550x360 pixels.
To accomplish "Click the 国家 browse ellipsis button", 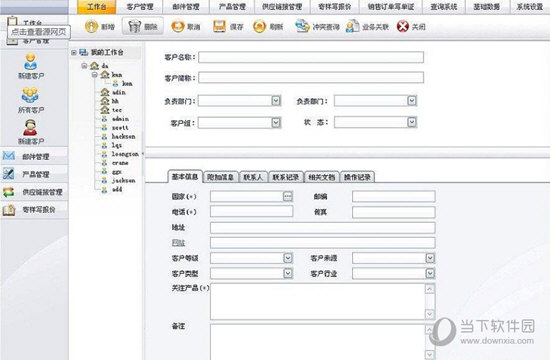I will coord(288,196).
